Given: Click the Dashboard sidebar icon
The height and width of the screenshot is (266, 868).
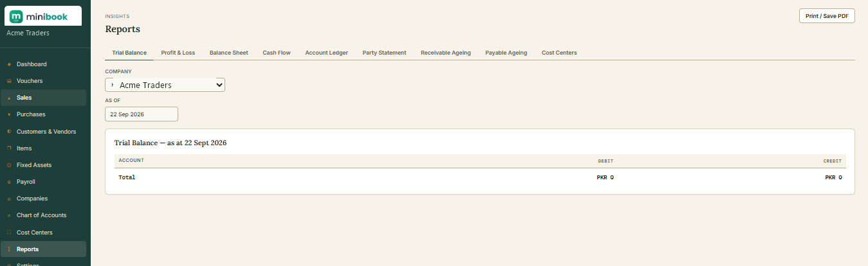Looking at the screenshot, I should tap(9, 64).
